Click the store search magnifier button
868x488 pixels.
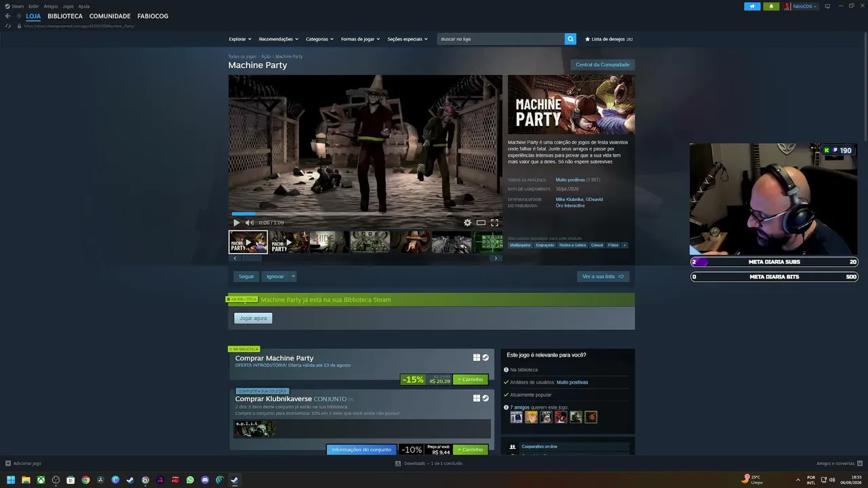click(x=570, y=39)
